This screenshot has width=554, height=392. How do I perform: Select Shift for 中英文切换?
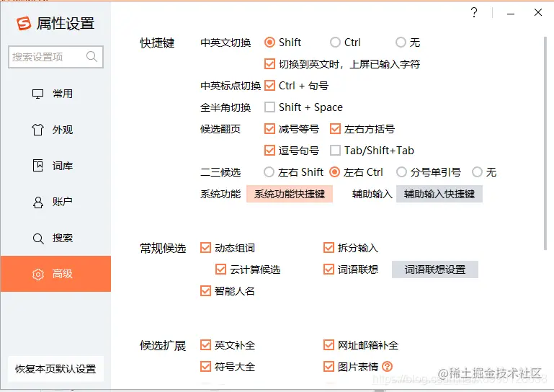pos(269,43)
